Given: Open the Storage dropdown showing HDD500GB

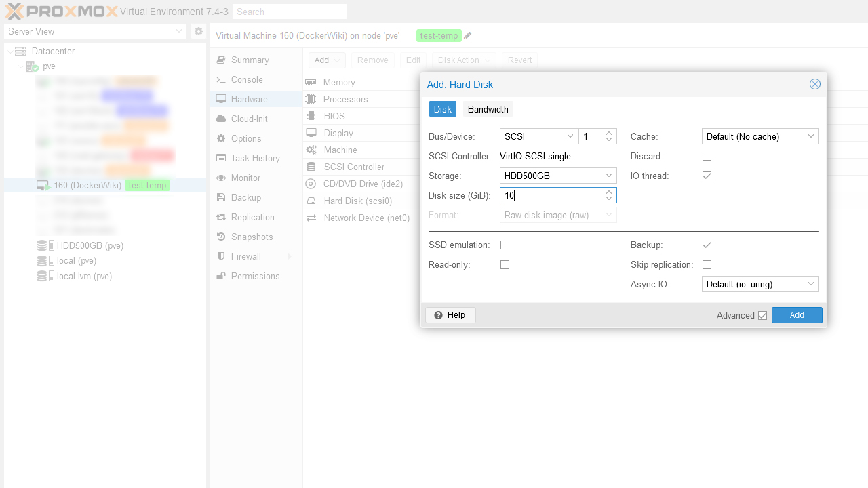Looking at the screenshot, I should click(557, 176).
